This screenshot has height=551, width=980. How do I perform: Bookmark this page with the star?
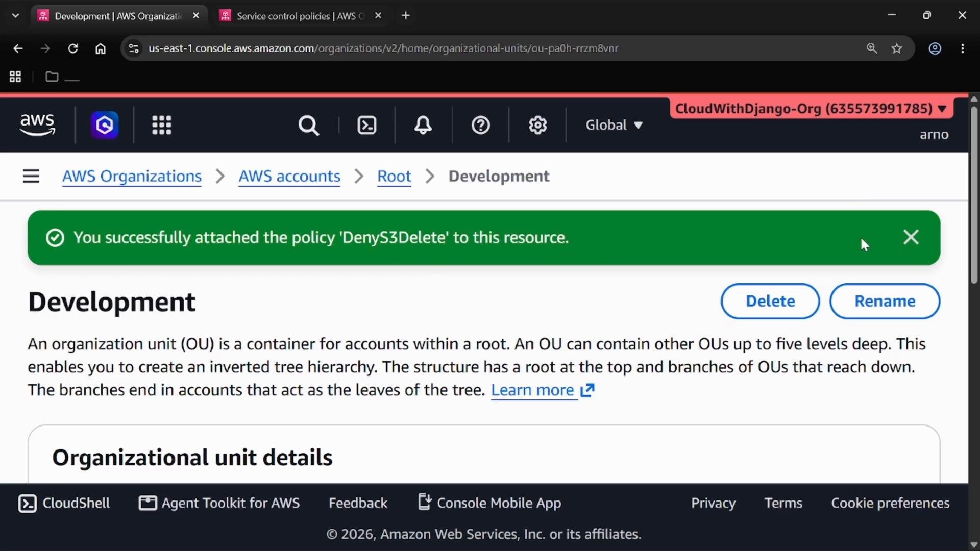(x=897, y=48)
